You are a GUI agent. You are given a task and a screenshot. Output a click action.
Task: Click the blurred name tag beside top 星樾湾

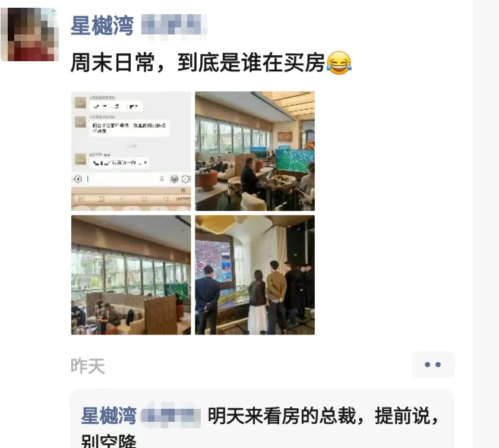173,26
